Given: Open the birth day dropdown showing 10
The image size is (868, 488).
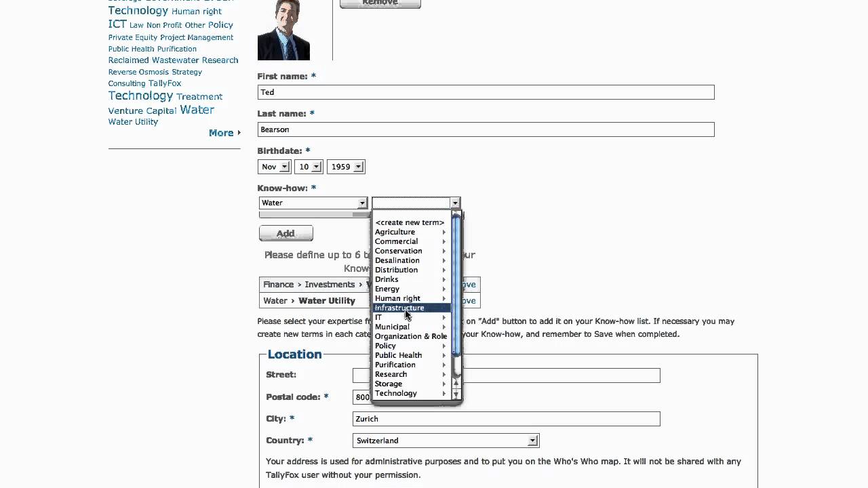Looking at the screenshot, I should 309,167.
